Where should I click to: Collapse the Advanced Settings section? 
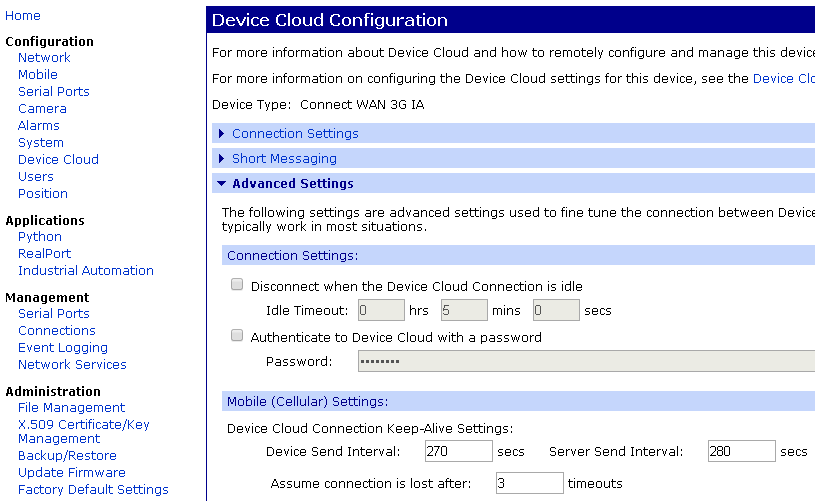click(x=292, y=183)
